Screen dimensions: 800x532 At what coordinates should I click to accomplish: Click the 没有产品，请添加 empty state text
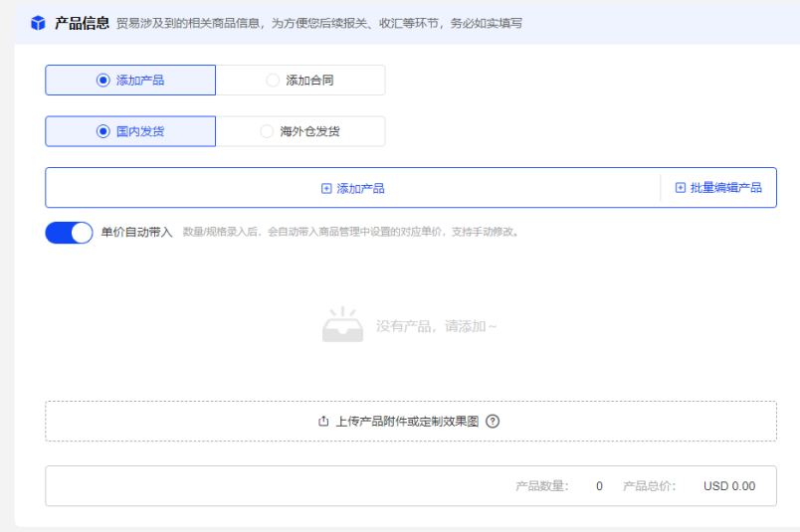coord(436,326)
